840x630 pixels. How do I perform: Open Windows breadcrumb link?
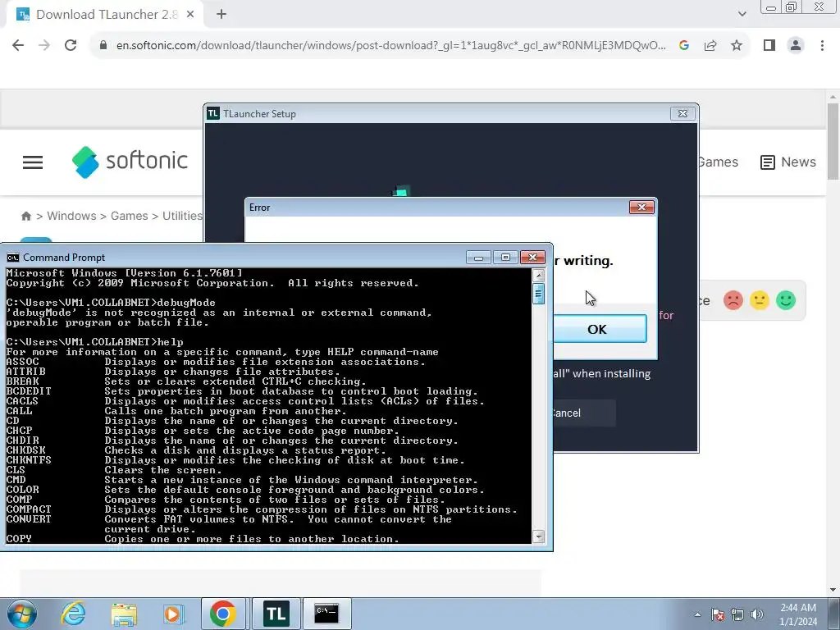71,216
